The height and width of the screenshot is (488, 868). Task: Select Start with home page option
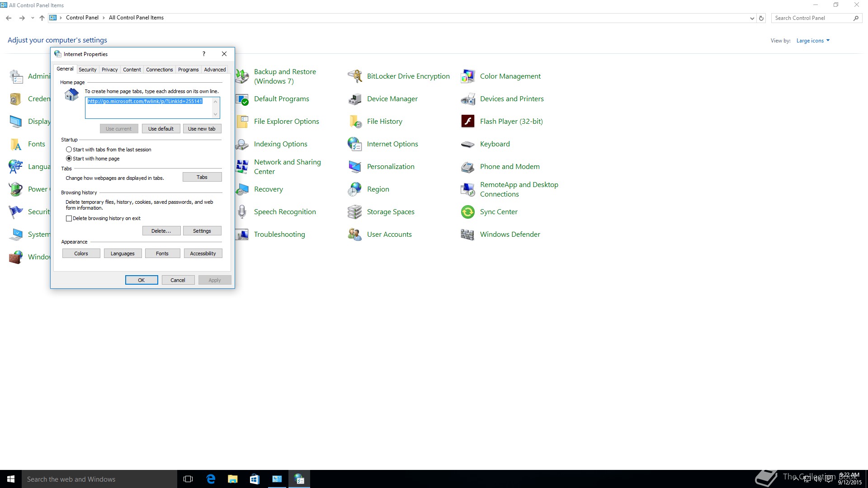click(x=69, y=159)
